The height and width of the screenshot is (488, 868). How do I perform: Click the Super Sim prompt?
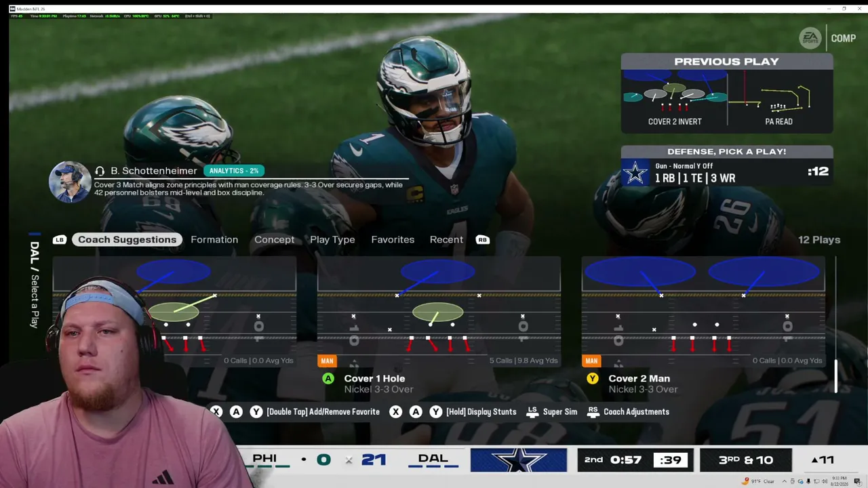click(551, 412)
